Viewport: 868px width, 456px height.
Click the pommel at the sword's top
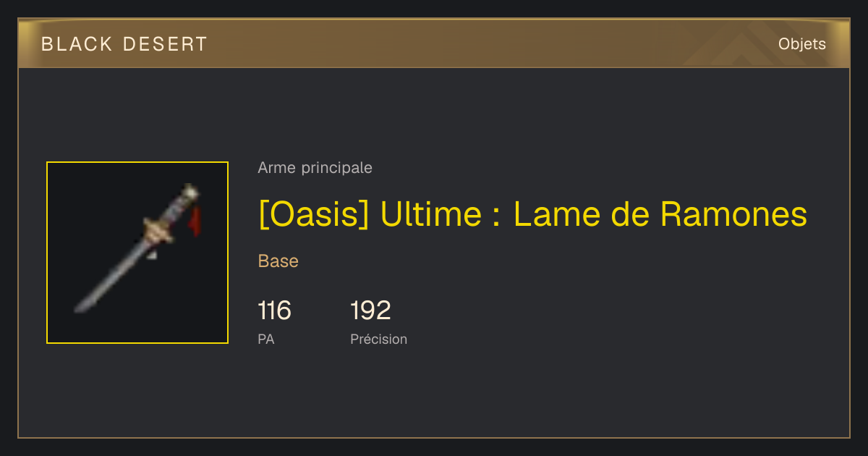tap(190, 193)
